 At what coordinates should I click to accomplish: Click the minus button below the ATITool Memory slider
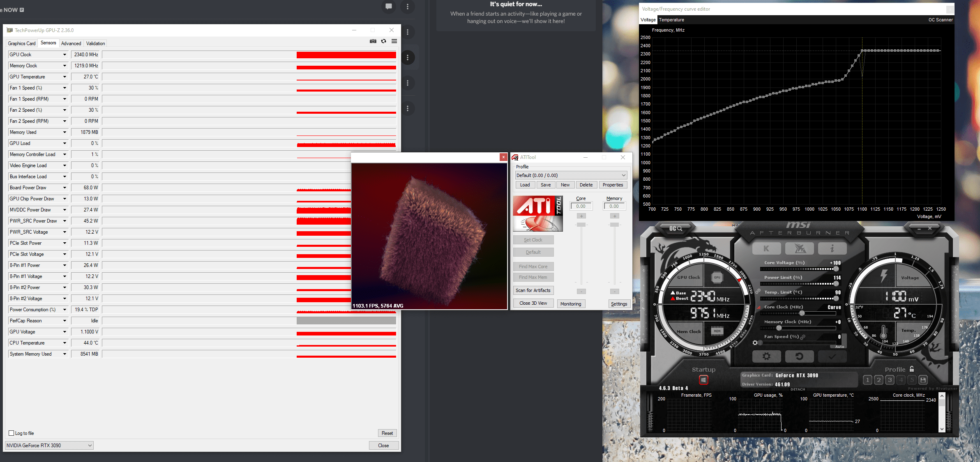614,292
